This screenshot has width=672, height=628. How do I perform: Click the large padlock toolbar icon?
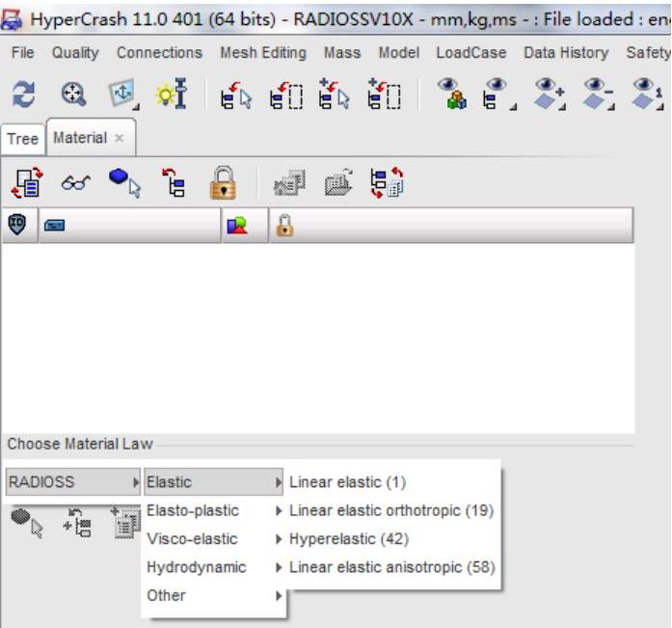(x=223, y=183)
